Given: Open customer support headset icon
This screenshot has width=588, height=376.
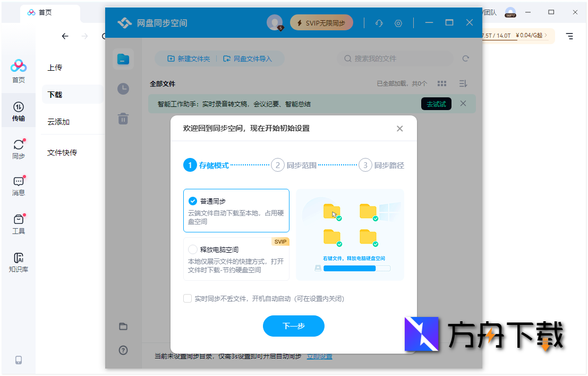Looking at the screenshot, I should coord(379,22).
